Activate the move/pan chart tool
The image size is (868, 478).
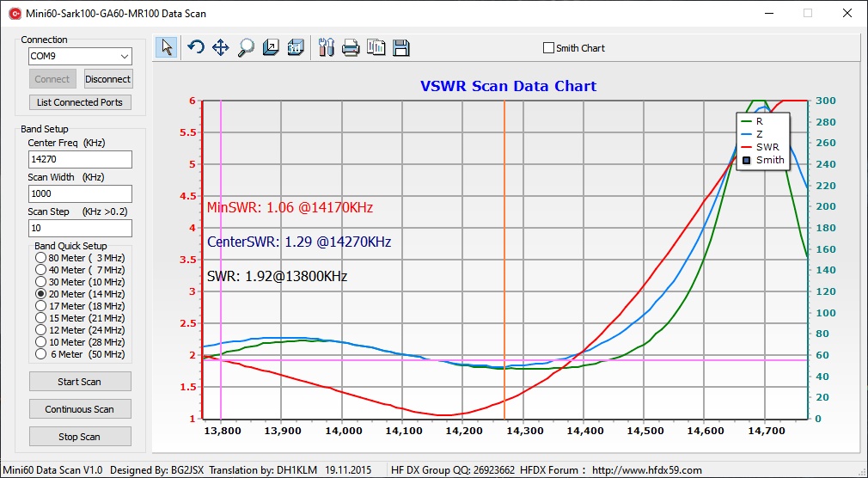coord(220,47)
